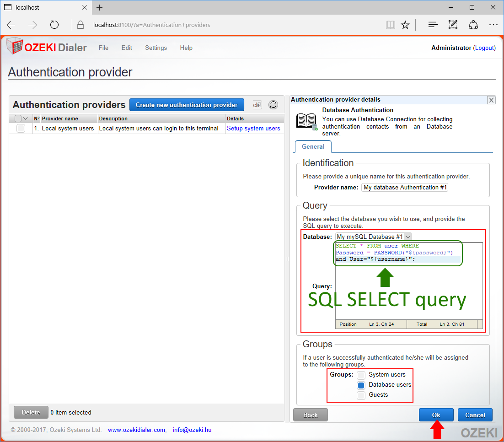The width and height of the screenshot is (504, 442).
Task: Close the Authentication provider details panel
Action: pyautogui.click(x=491, y=100)
